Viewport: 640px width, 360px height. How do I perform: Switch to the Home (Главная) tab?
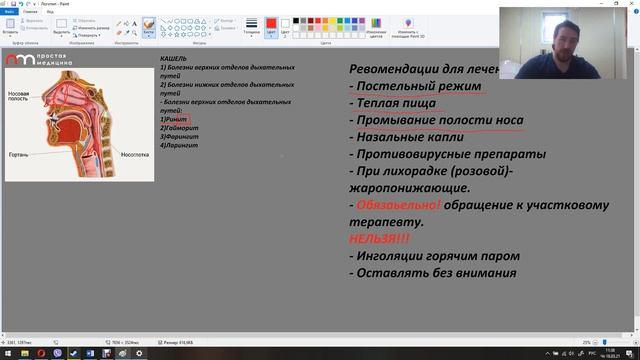click(30, 12)
